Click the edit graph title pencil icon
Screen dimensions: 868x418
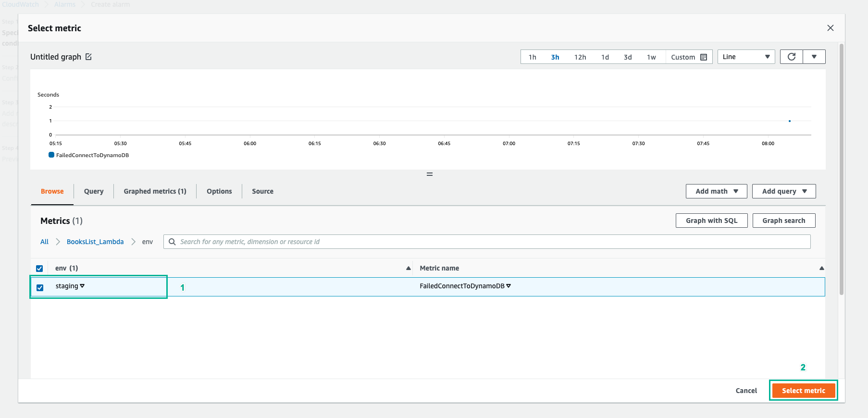click(x=88, y=57)
